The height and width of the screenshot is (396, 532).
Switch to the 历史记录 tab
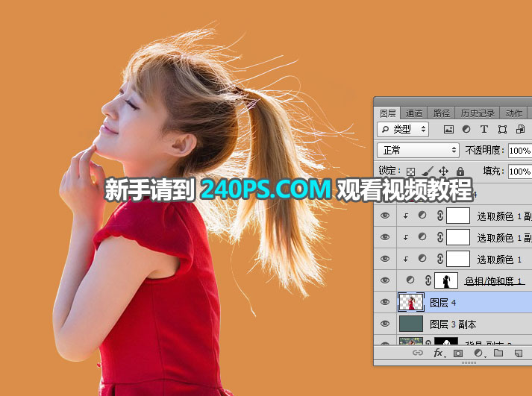(476, 113)
